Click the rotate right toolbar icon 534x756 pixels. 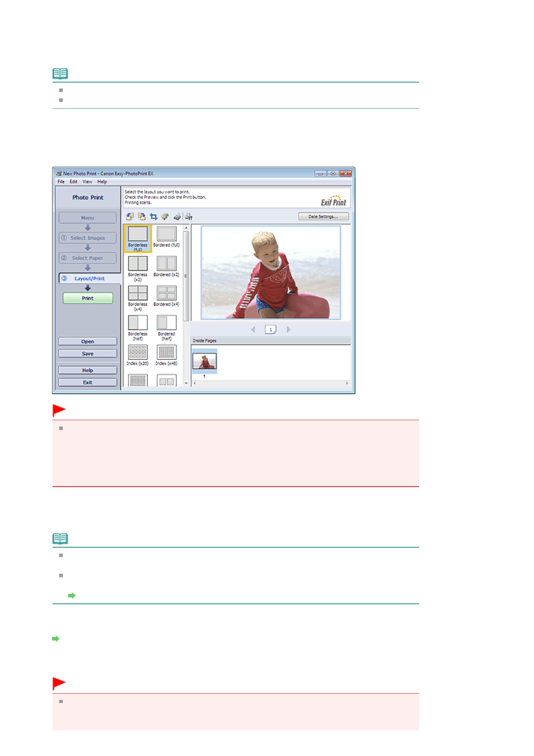[x=141, y=216]
